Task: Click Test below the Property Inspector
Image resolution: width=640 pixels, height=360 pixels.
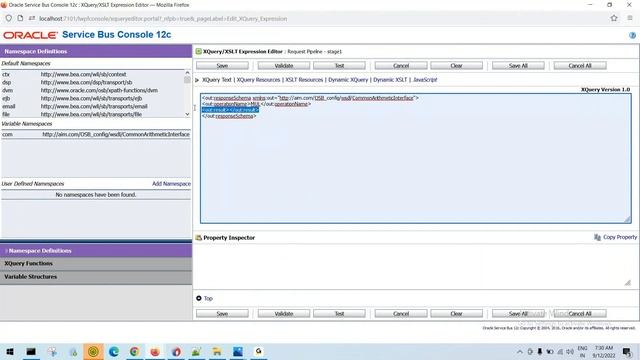Action: [339, 314]
